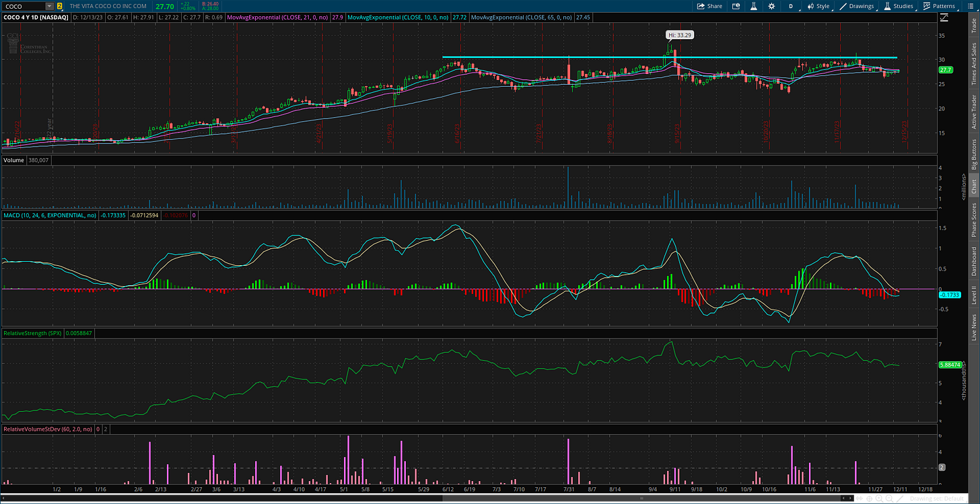
Task: Click the MACD (10, 24, 6, EXPONENTIAL, no) label
Action: [50, 216]
